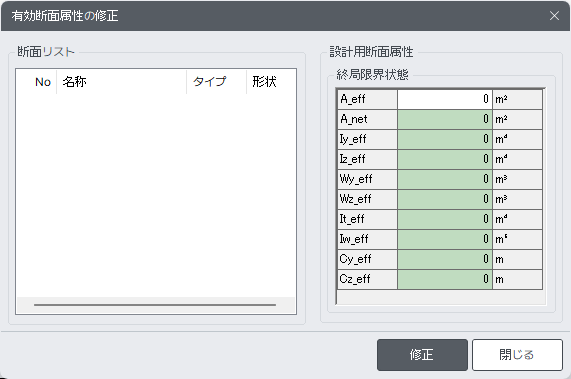Select the Cy_eff value field
The width and height of the screenshot is (571, 379).
(445, 260)
